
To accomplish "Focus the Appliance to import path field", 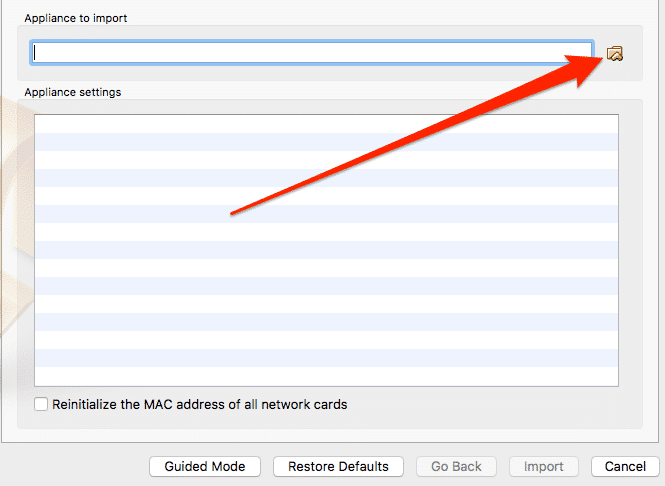I will [312, 53].
